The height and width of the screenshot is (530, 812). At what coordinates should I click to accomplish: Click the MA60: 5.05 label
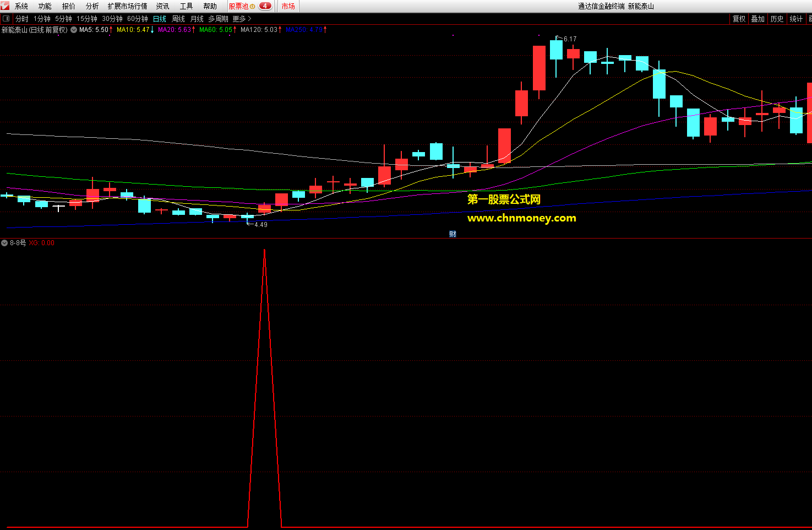pos(216,30)
